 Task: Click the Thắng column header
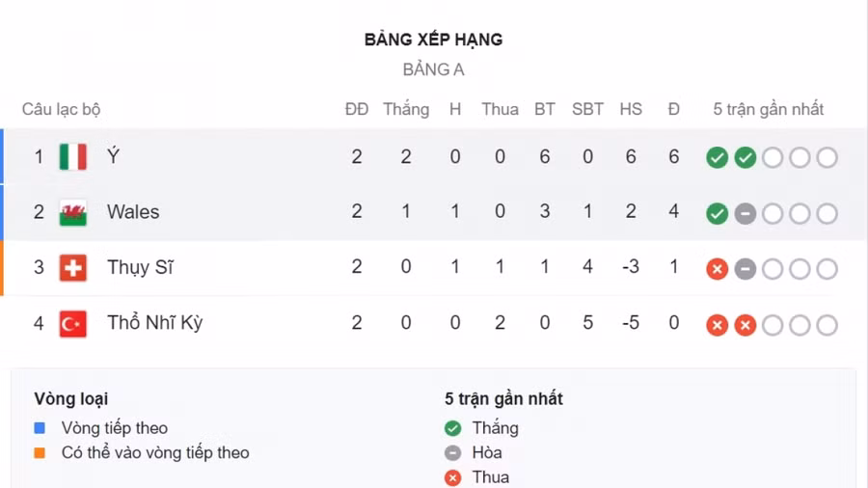(x=405, y=109)
